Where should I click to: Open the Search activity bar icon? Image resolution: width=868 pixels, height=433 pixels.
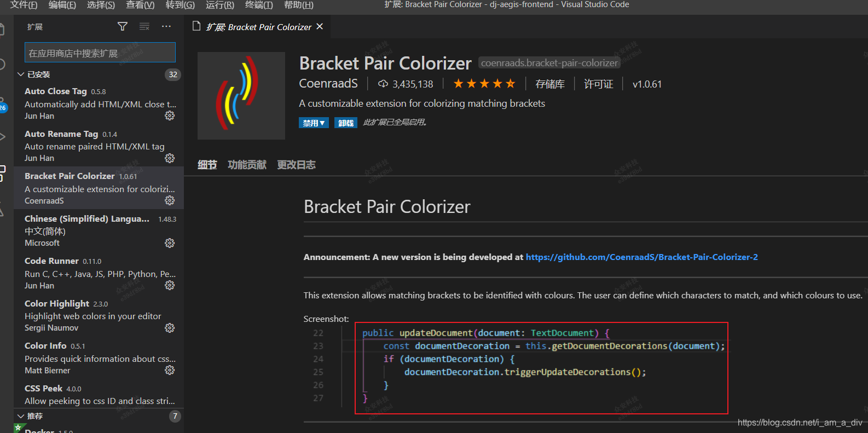(3, 65)
